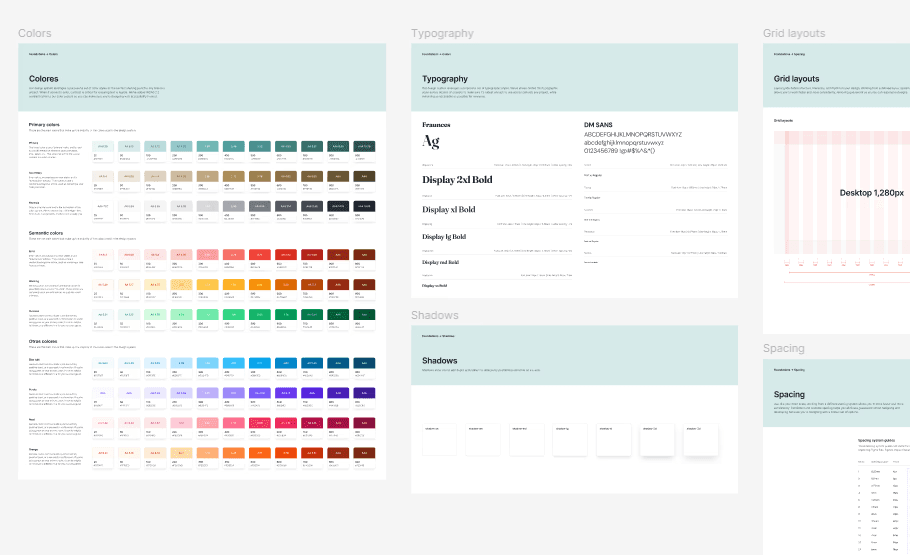Click the bold Typography heading in the banner
The image size is (910, 555).
(x=445, y=78)
